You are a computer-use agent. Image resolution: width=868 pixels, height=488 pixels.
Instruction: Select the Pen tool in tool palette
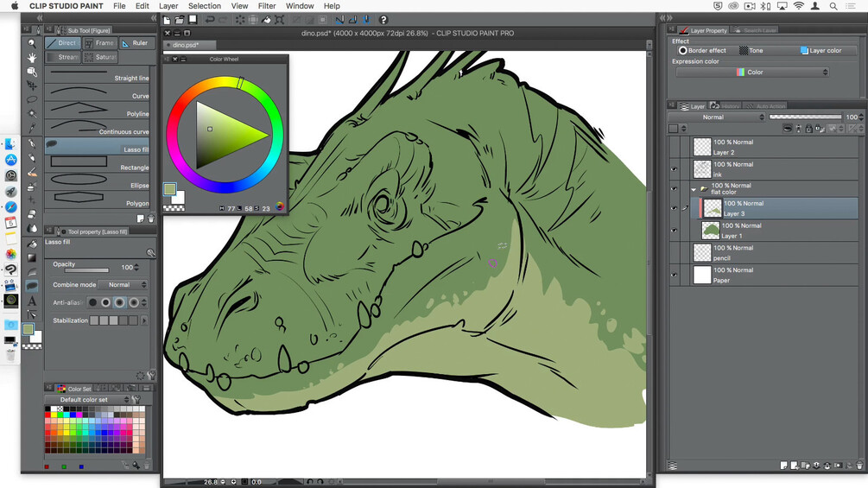coord(32,144)
